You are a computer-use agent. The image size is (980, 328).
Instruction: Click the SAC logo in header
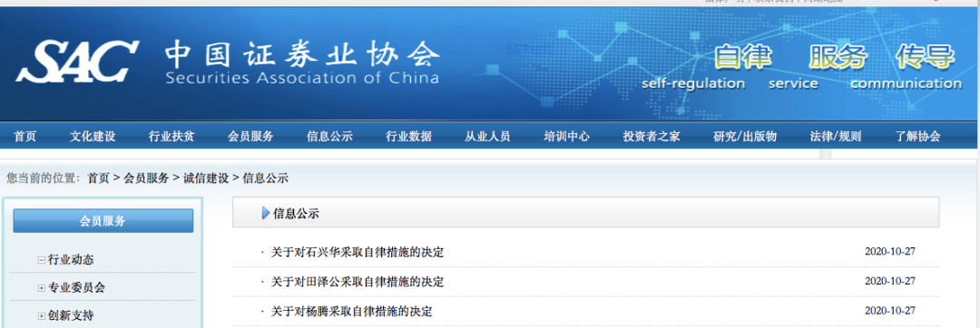pyautogui.click(x=77, y=61)
